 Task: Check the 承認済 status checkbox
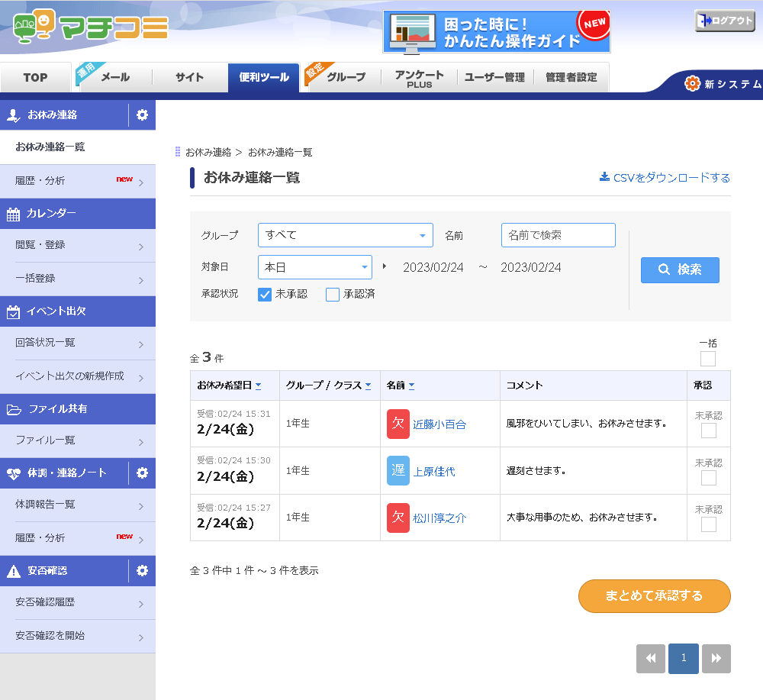pyautogui.click(x=333, y=295)
